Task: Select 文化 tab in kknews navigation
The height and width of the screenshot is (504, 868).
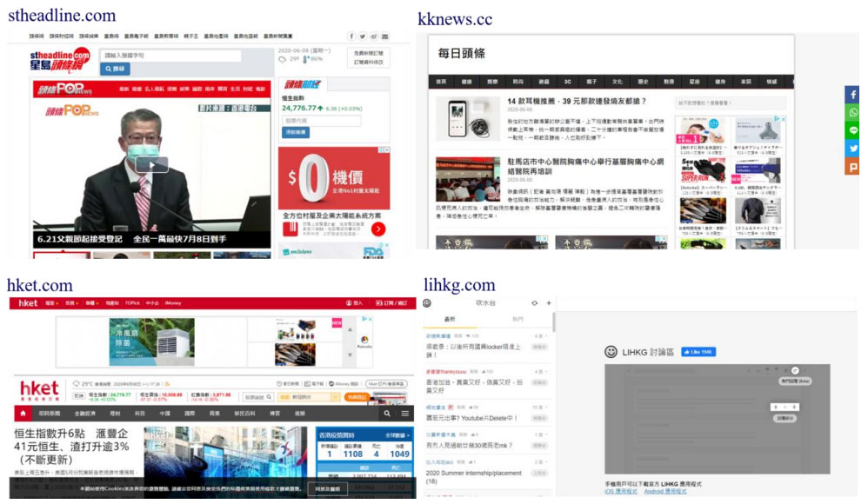Action: pyautogui.click(x=618, y=82)
